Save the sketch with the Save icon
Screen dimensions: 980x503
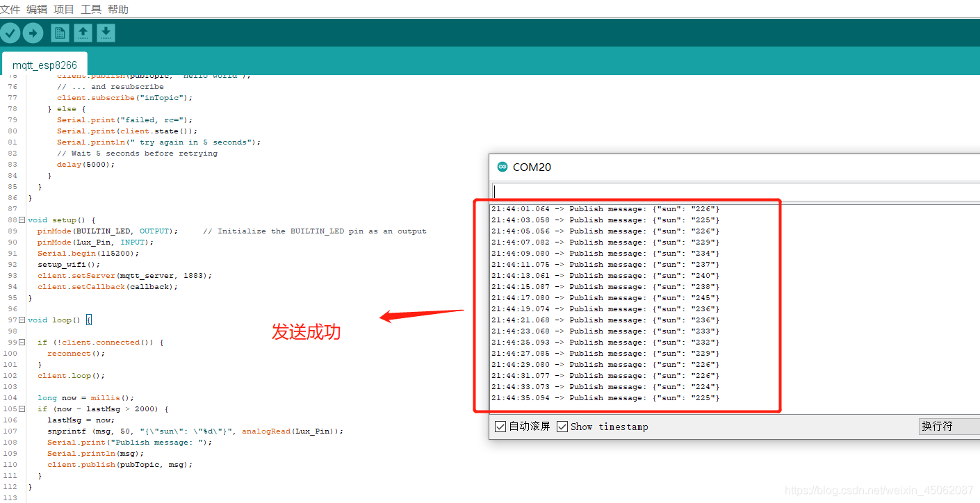point(106,33)
